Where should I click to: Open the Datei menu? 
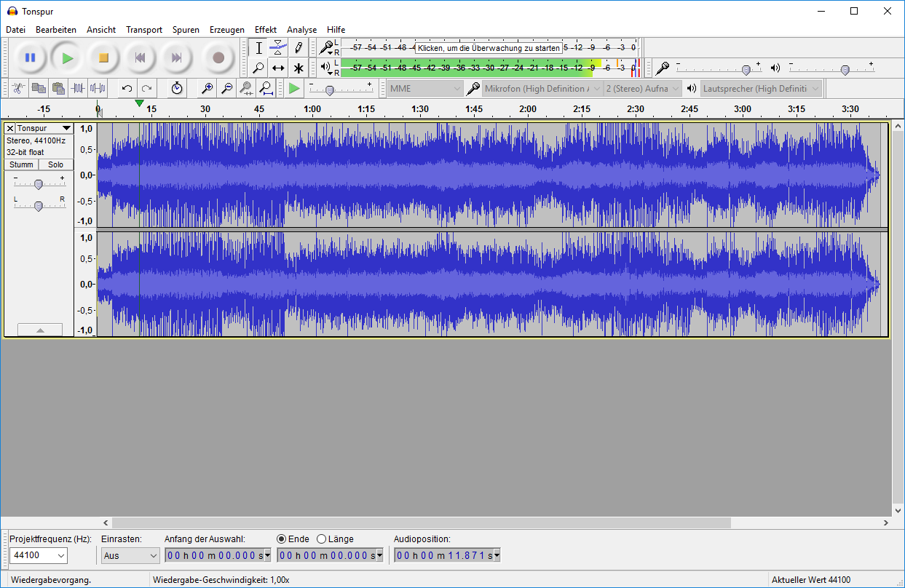[16, 30]
